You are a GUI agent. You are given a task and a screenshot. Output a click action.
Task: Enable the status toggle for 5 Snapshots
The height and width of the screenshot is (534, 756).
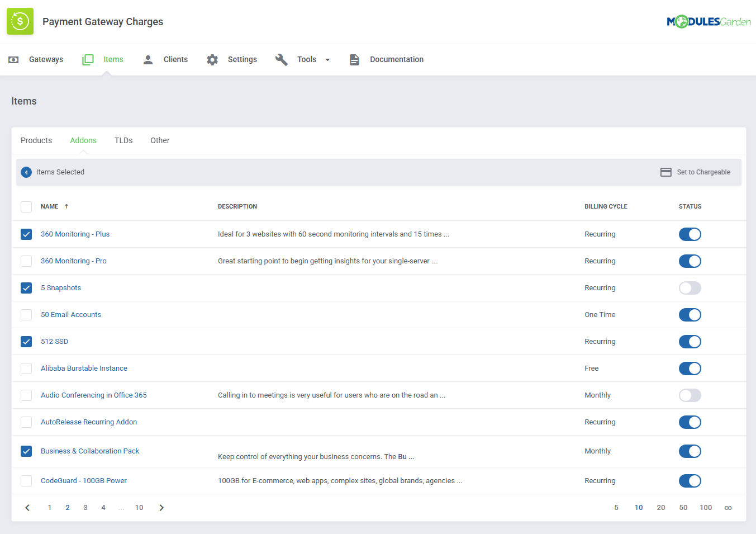coord(690,288)
